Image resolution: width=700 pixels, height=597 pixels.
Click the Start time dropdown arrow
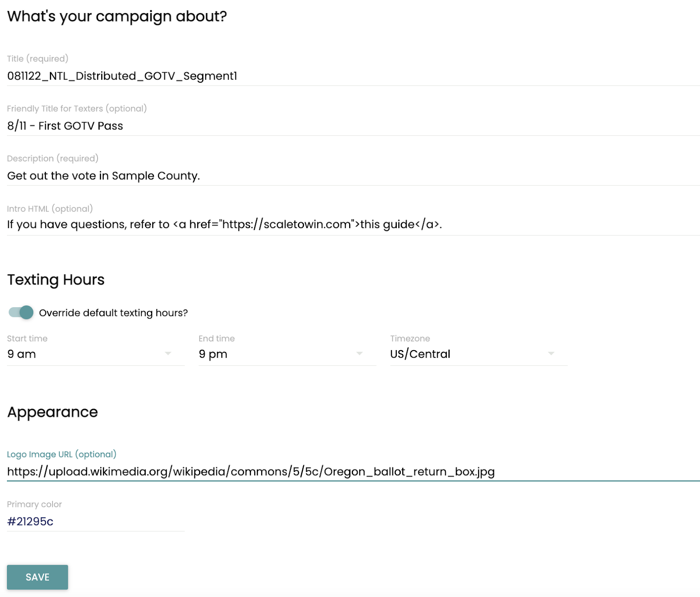coord(168,353)
